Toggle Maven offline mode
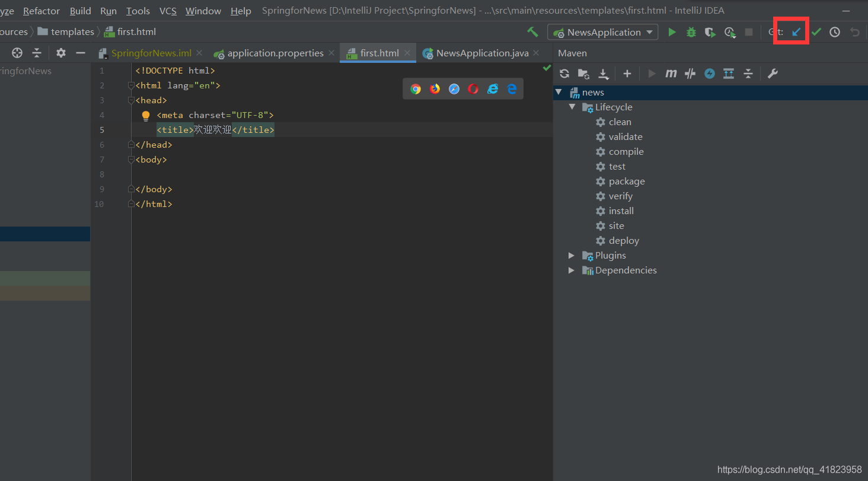The image size is (868, 481). 690,74
